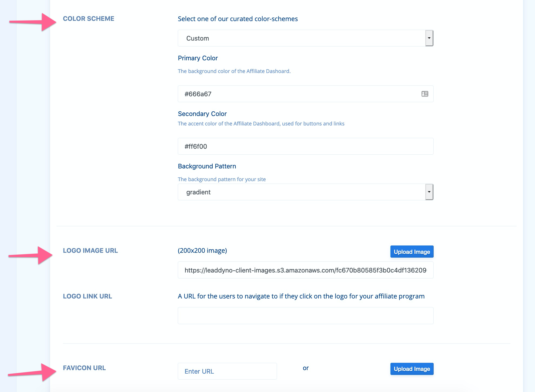Click the contact card icon in Primary Color field
This screenshot has height=392, width=535.
pos(425,94)
